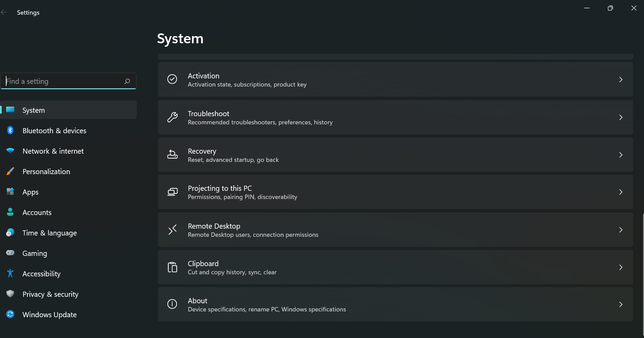The width and height of the screenshot is (644, 338).
Task: Click the Recovery drive icon
Action: [172, 155]
